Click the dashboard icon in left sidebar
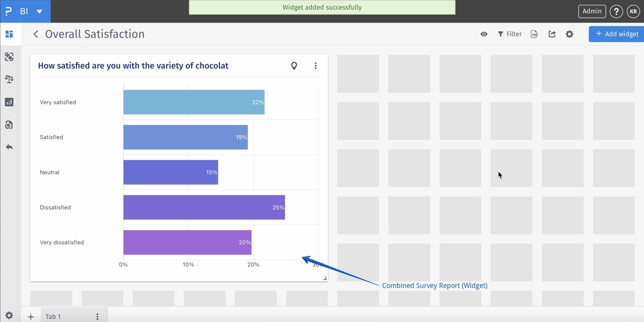The width and height of the screenshot is (644, 322). click(9, 34)
